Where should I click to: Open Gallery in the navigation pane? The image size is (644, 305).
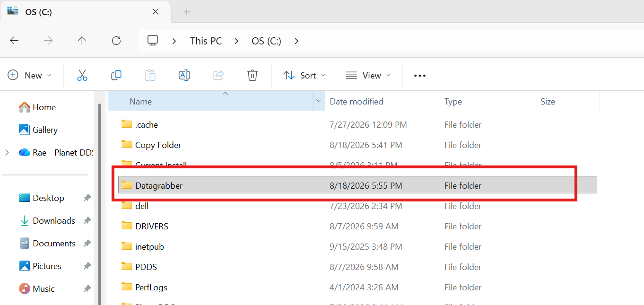pos(38,130)
